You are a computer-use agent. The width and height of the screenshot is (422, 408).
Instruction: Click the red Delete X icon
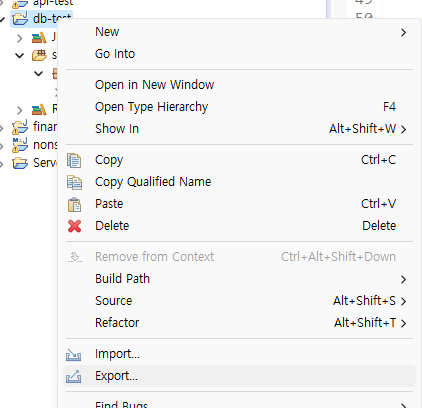click(74, 226)
